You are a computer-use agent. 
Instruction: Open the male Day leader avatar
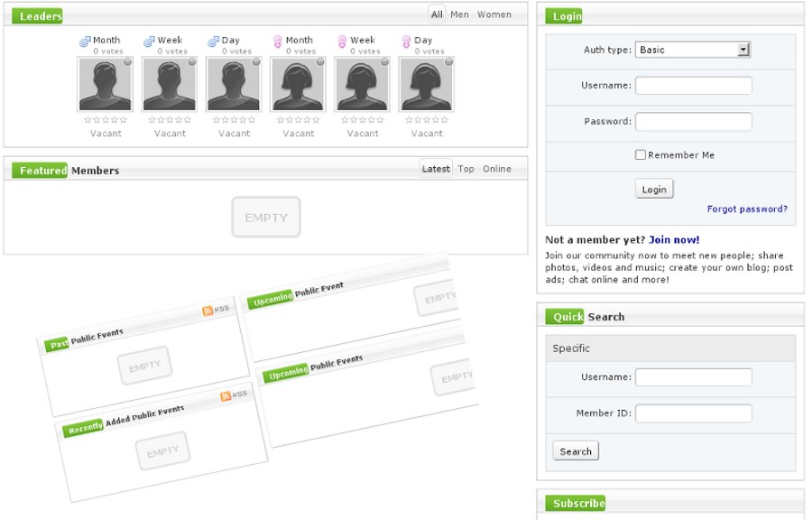(234, 85)
